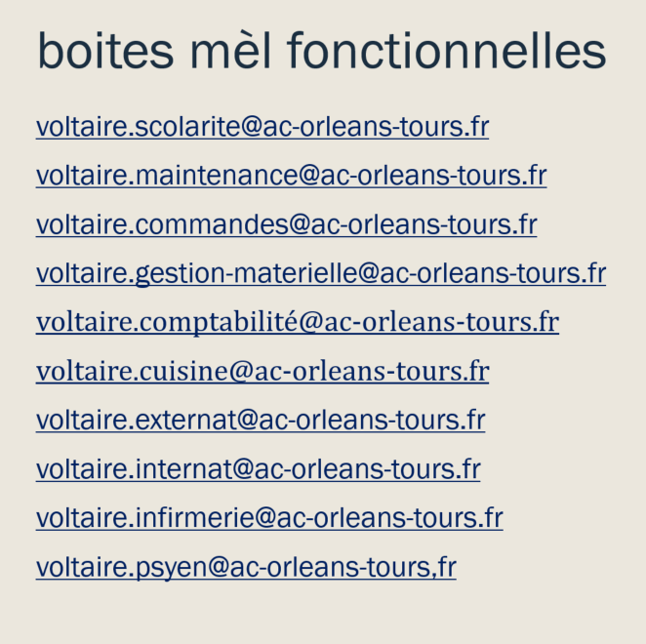This screenshot has height=644, width=646.
Task: Click the @ sign in the scolarite address
Action: tap(252, 127)
